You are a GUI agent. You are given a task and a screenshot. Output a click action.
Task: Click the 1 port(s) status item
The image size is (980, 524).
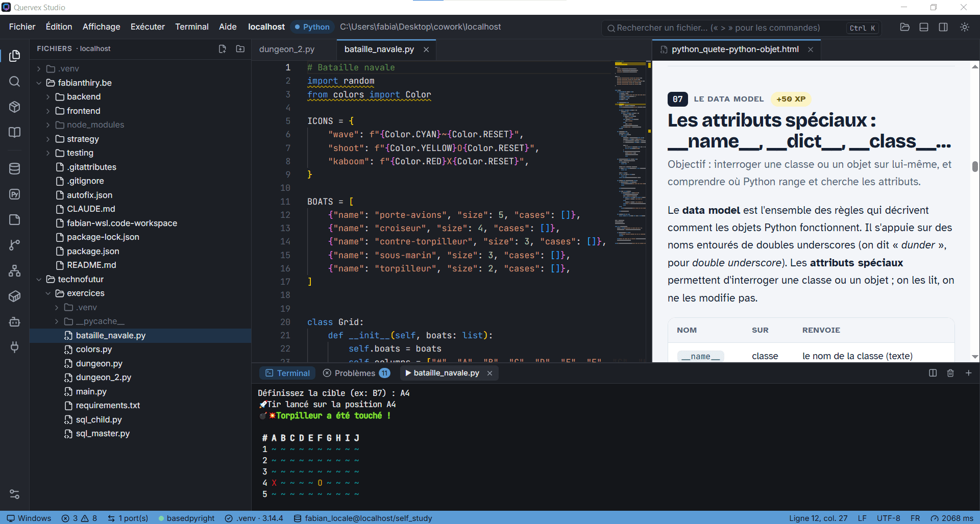[x=128, y=518]
